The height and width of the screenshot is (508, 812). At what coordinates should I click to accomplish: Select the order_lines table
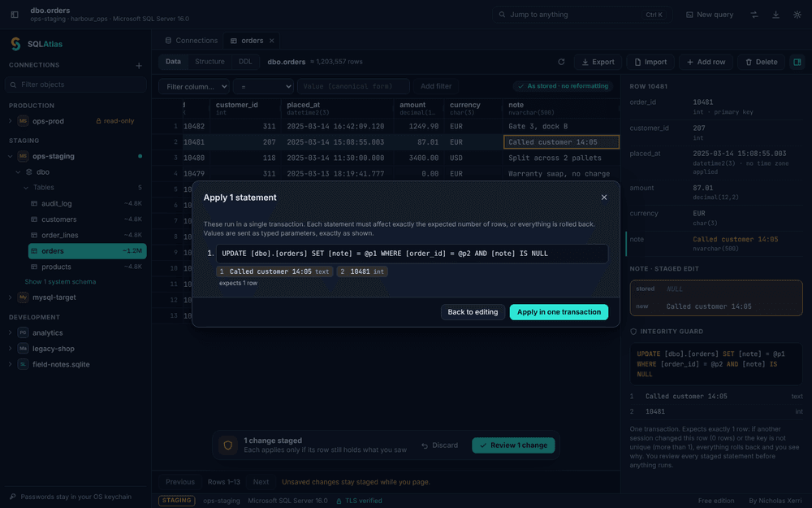pyautogui.click(x=87, y=235)
